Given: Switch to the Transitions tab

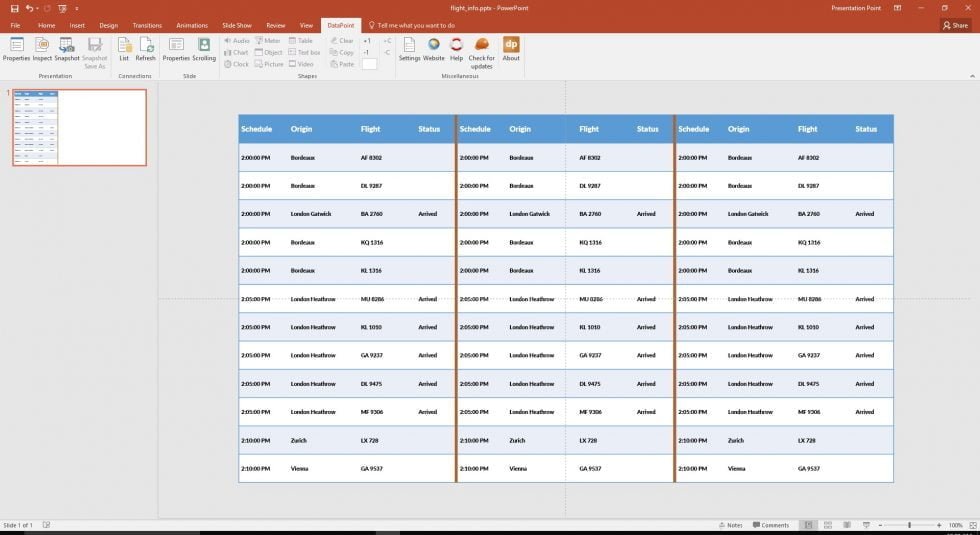Looking at the screenshot, I should (147, 26).
